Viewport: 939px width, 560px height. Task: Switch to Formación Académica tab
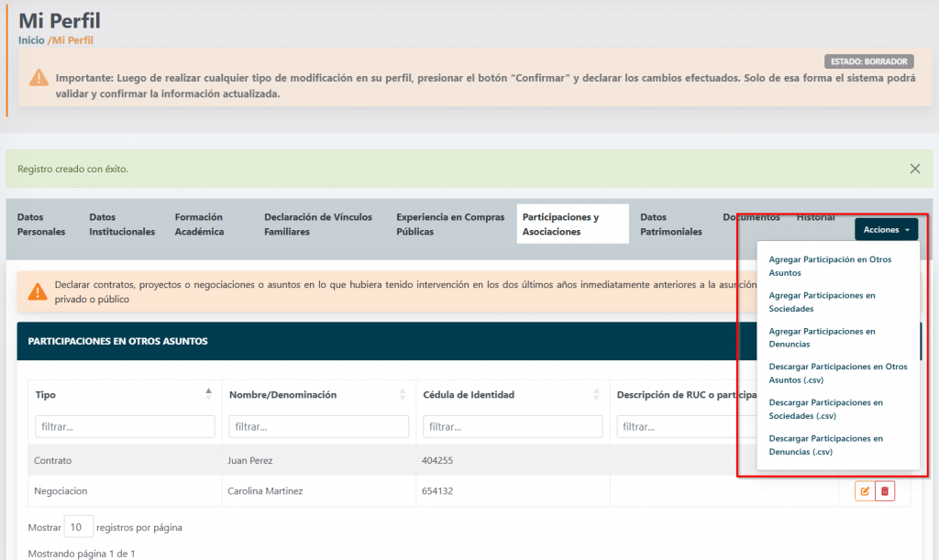(199, 225)
